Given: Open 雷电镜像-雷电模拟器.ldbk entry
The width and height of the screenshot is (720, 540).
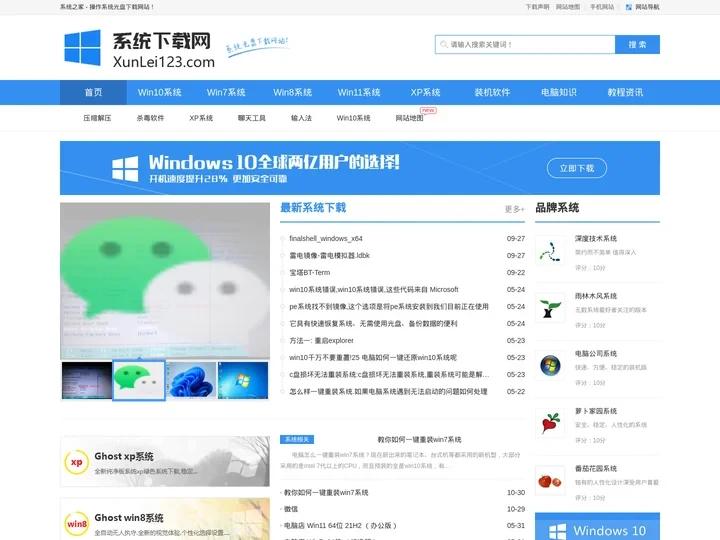Looking at the screenshot, I should coord(329,255).
